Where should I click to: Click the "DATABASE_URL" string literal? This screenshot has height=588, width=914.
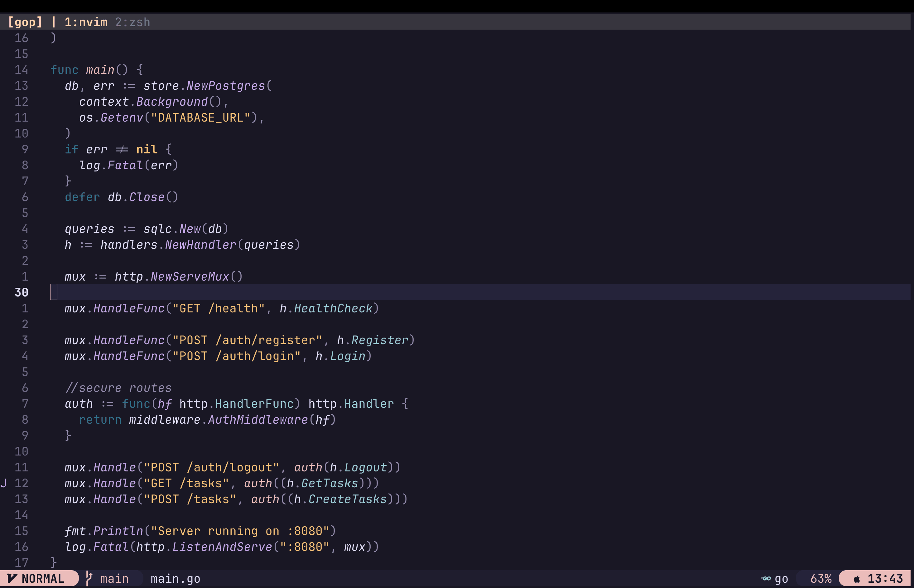coord(201,117)
